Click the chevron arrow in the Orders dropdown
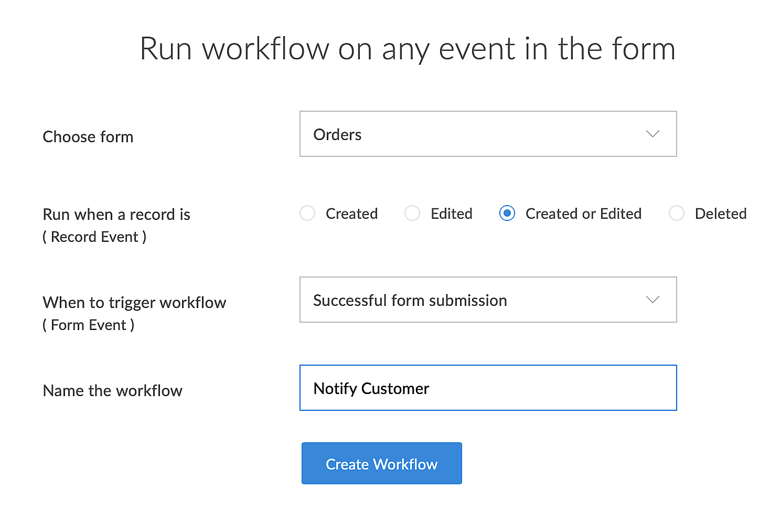 [653, 134]
